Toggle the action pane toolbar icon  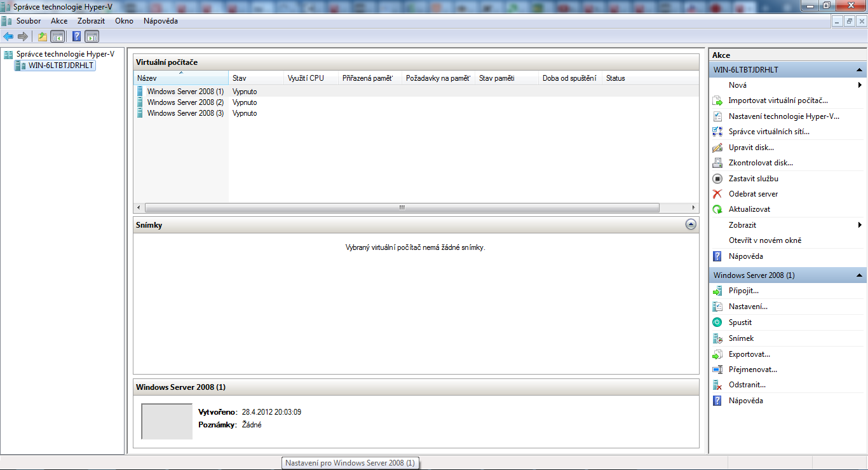(x=92, y=36)
